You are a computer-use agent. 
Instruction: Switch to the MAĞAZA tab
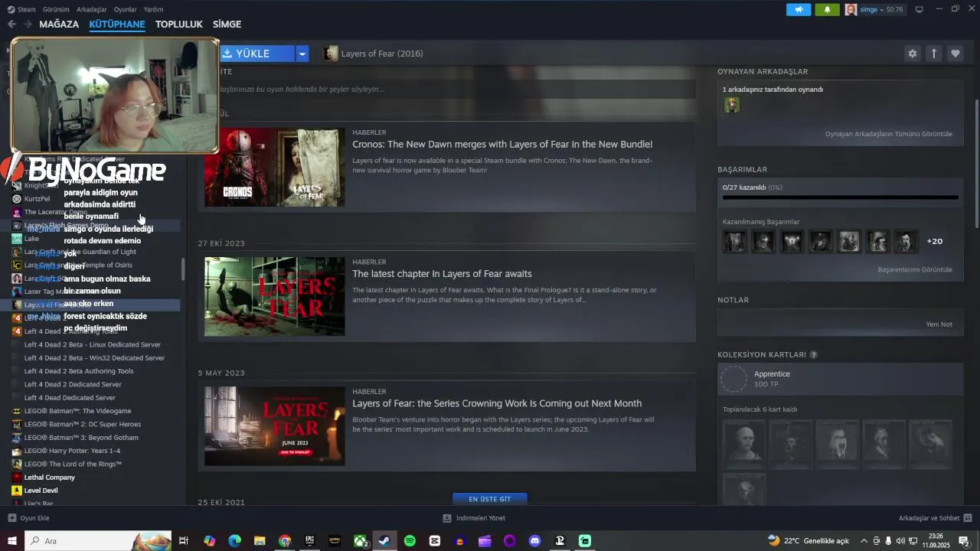tap(59, 24)
